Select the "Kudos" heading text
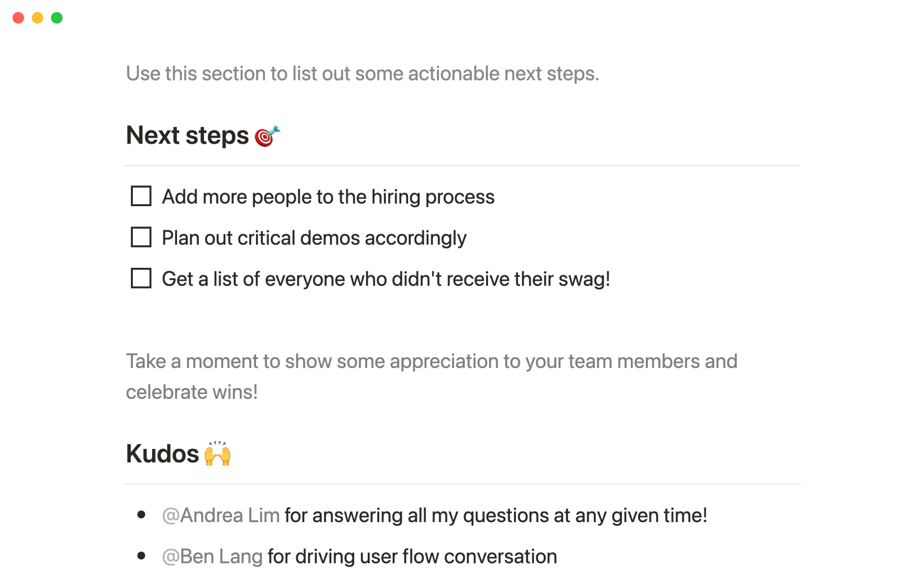This screenshot has height=578, width=924. 162,454
